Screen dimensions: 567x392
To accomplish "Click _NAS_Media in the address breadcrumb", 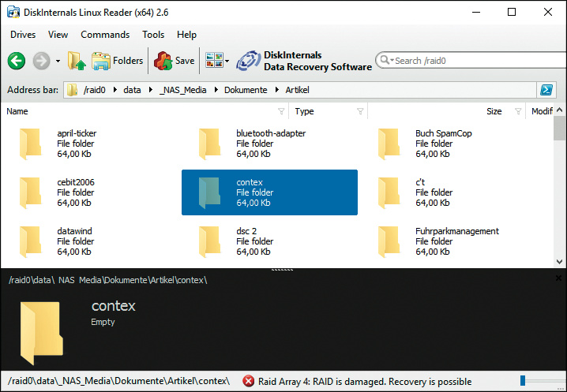I will pos(182,90).
